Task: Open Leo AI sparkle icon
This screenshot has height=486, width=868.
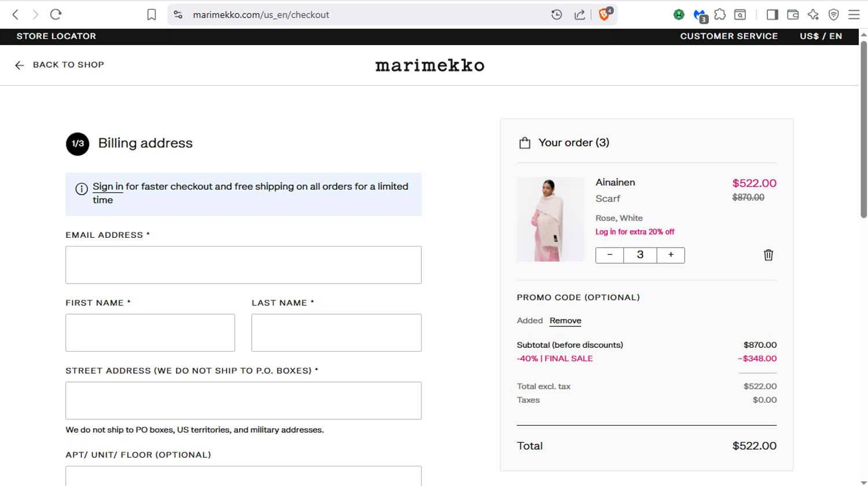Action: pos(813,14)
